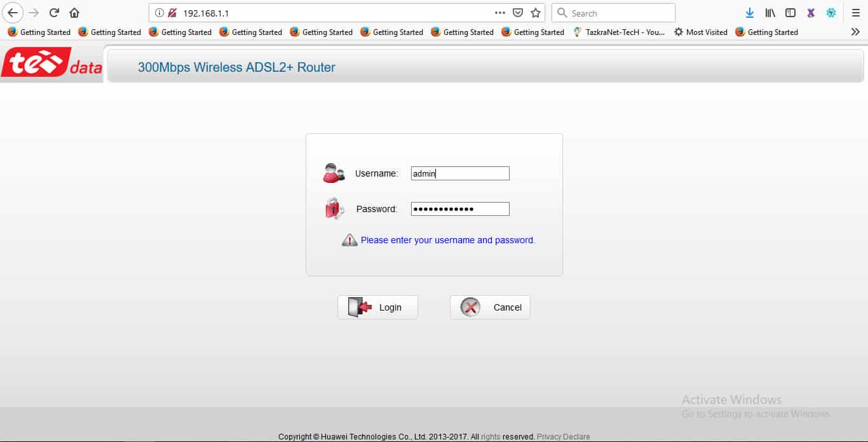Screen dimensions: 868x442
Task: Open the Downloads panel icon
Action: (750, 12)
